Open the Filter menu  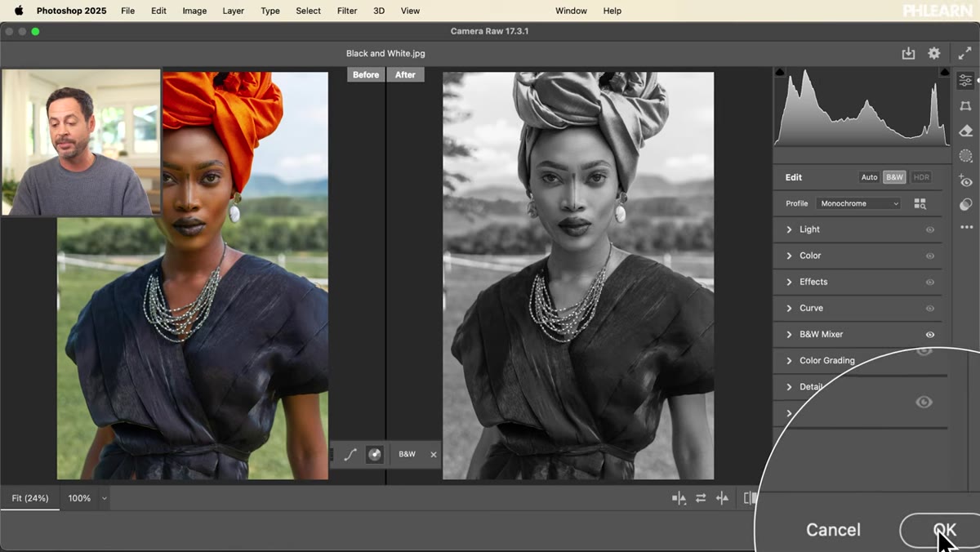(347, 11)
